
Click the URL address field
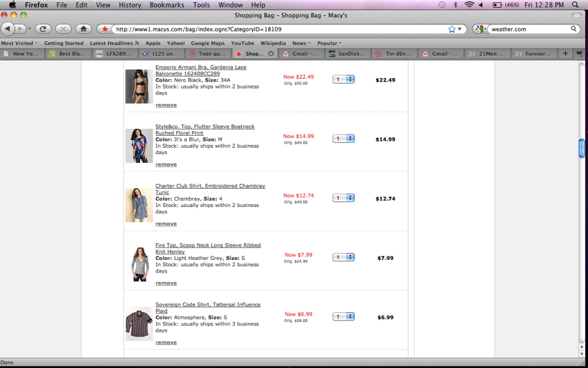coord(276,29)
